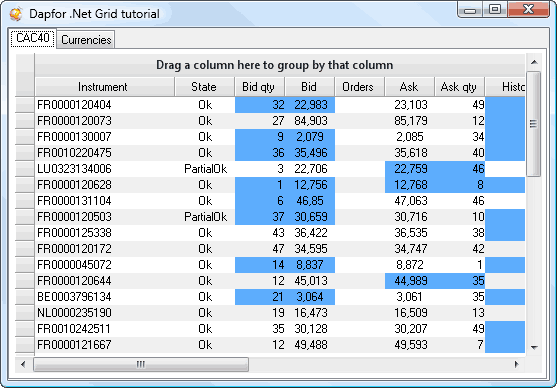Click highlighted ask value 22,759
The image size is (557, 388).
411,169
